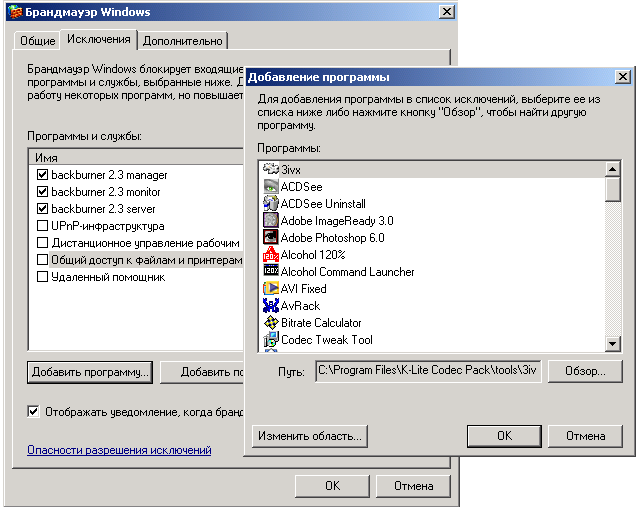
Task: Toggle Отображать уведомление checkbox
Action: point(33,412)
